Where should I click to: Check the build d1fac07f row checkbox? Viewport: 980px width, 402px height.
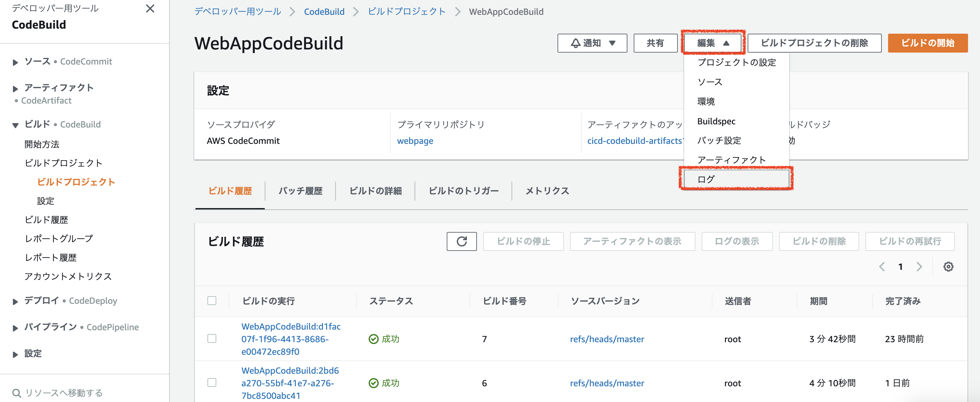212,338
